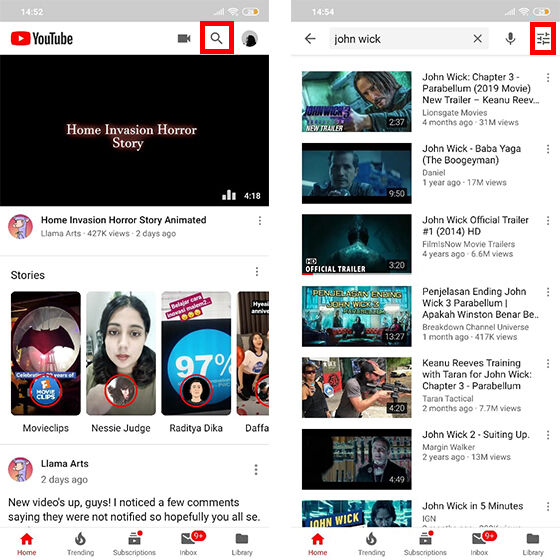Viewport: 560px width, 560px height.
Task: Clear the john wick search text
Action: point(478,39)
